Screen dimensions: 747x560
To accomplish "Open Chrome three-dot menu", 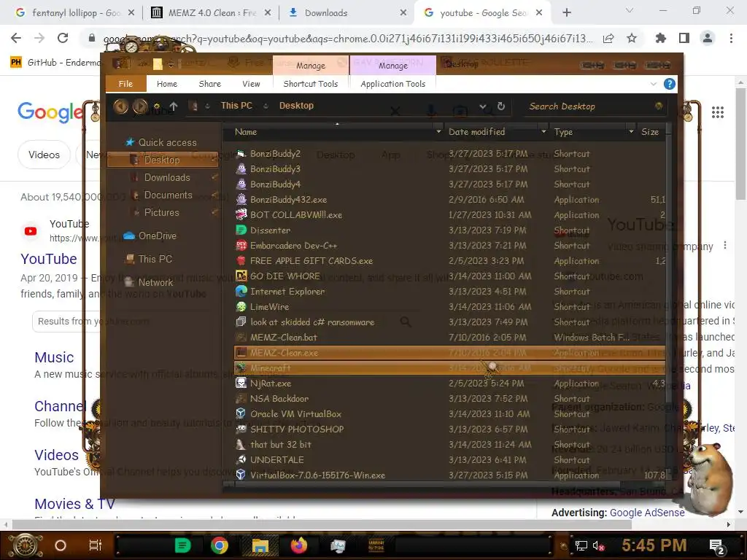I will pos(731,38).
